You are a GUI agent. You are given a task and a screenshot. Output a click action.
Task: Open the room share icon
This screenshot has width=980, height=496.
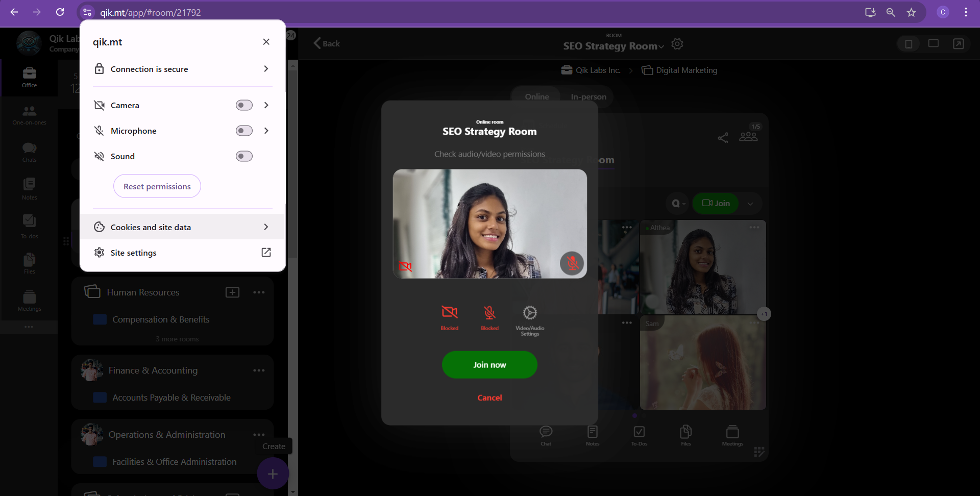[x=723, y=138]
